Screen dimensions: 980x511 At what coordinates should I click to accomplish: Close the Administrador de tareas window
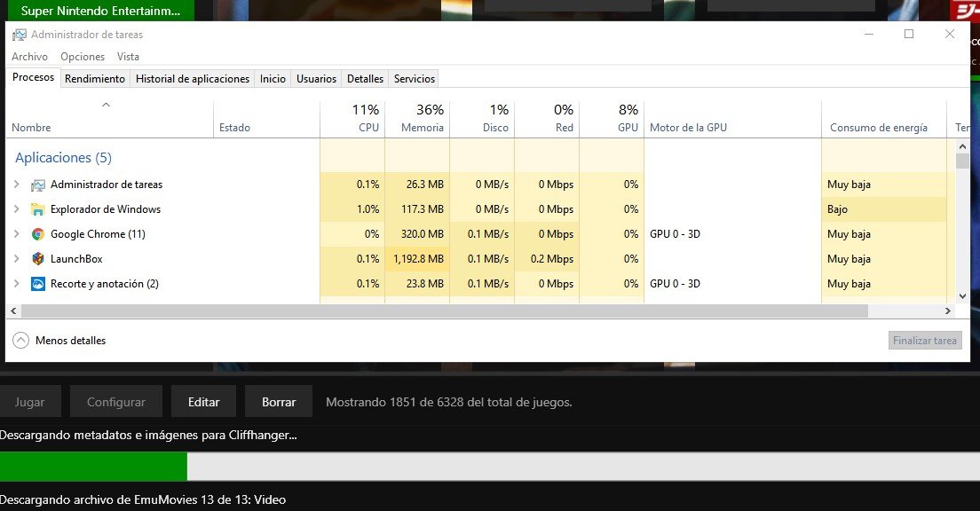pyautogui.click(x=950, y=34)
